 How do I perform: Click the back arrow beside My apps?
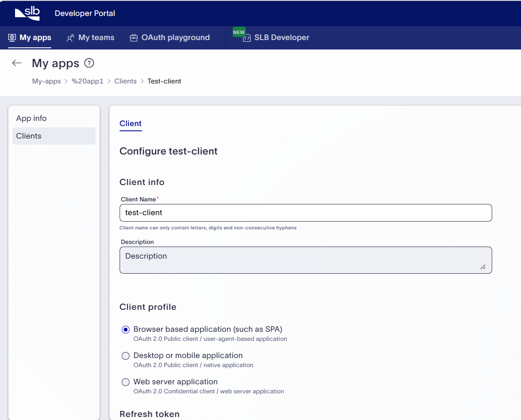coord(17,63)
